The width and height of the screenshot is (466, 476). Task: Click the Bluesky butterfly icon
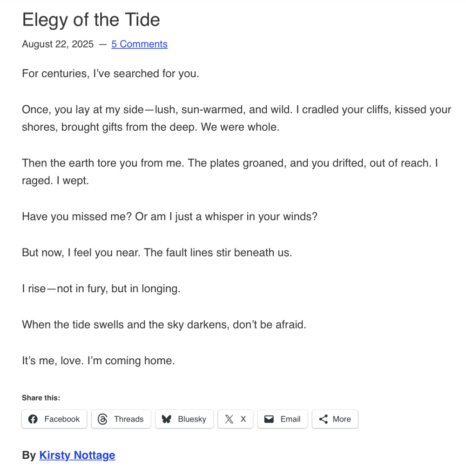tap(166, 419)
